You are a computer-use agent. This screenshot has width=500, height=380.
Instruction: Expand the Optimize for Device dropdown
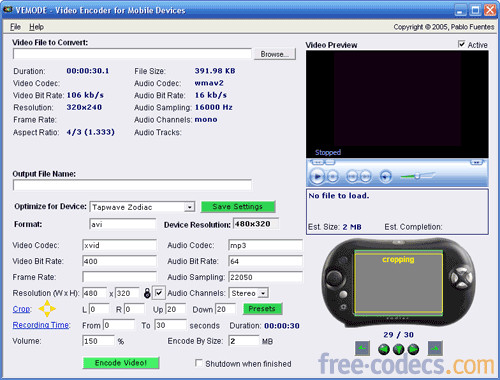pos(190,207)
